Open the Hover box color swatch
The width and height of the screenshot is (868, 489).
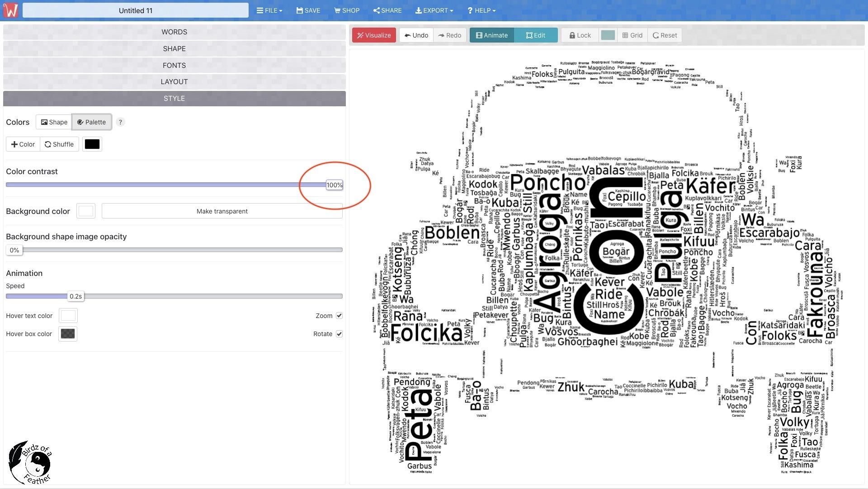68,334
